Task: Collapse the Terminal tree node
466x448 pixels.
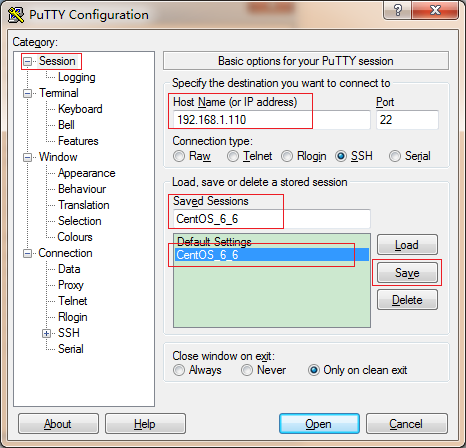Action: 28,93
